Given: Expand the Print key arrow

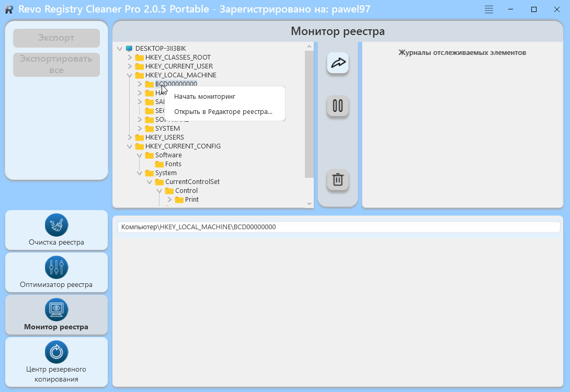Looking at the screenshot, I should (169, 200).
